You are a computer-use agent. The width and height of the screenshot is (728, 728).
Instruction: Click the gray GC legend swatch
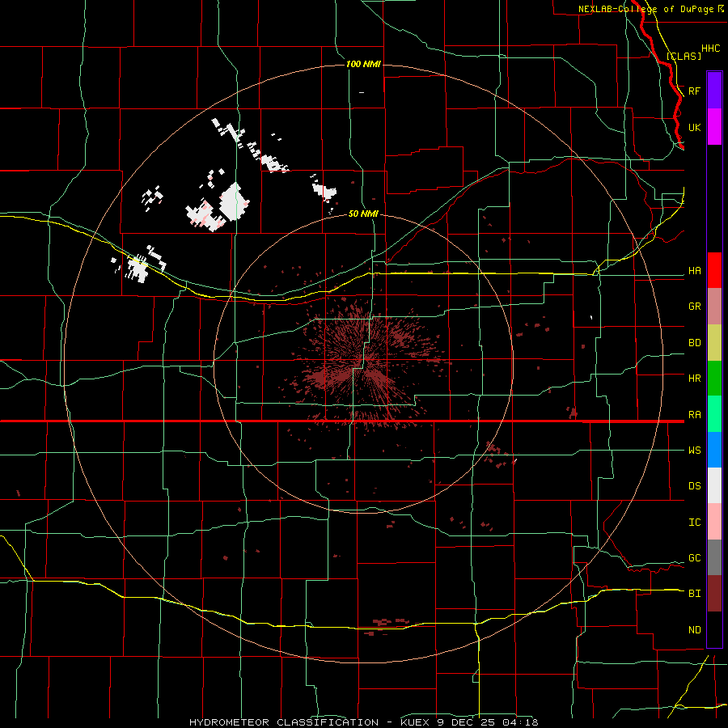click(x=714, y=557)
